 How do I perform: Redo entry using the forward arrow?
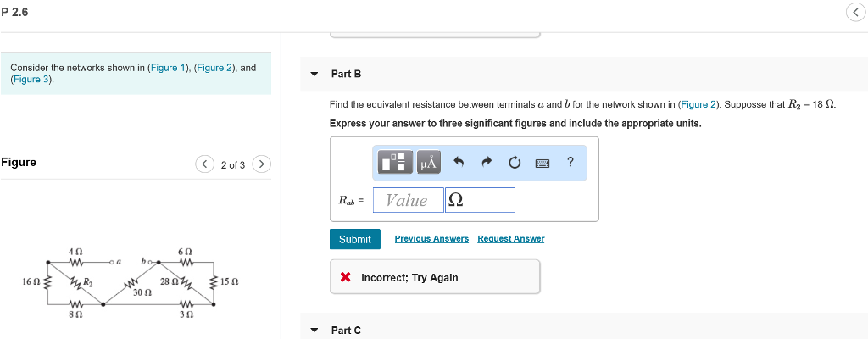tap(486, 163)
